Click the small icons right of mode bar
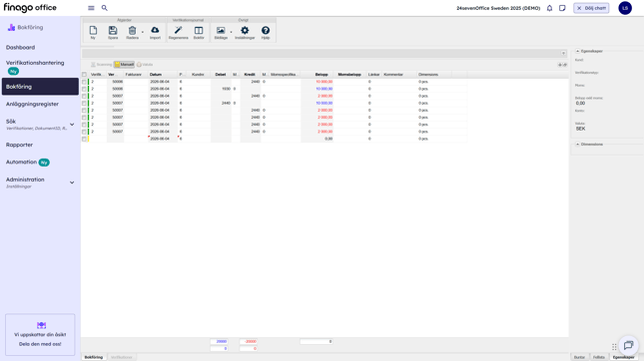Image resolution: width=644 pixels, height=361 pixels. point(562,65)
